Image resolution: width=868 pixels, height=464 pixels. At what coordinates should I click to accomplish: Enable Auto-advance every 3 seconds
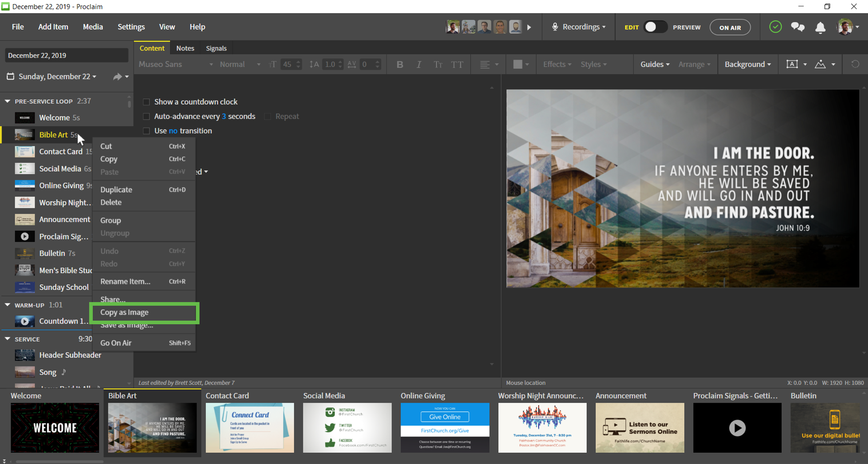tap(147, 116)
